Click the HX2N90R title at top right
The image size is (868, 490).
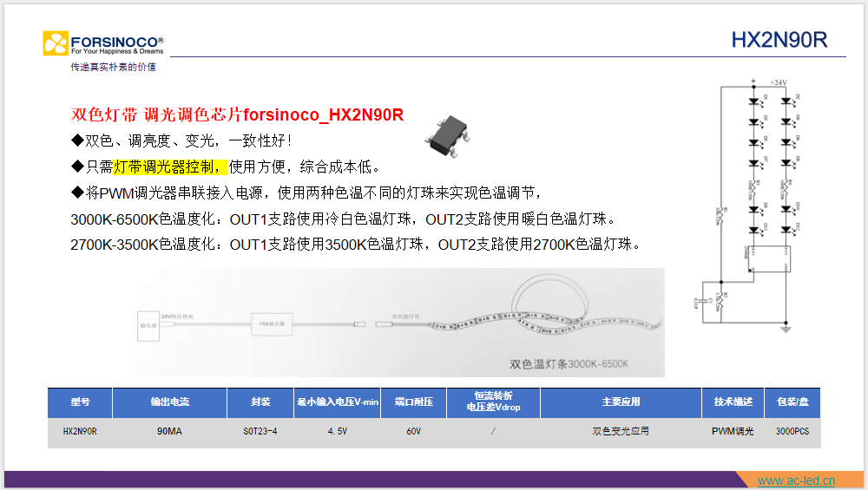(779, 40)
